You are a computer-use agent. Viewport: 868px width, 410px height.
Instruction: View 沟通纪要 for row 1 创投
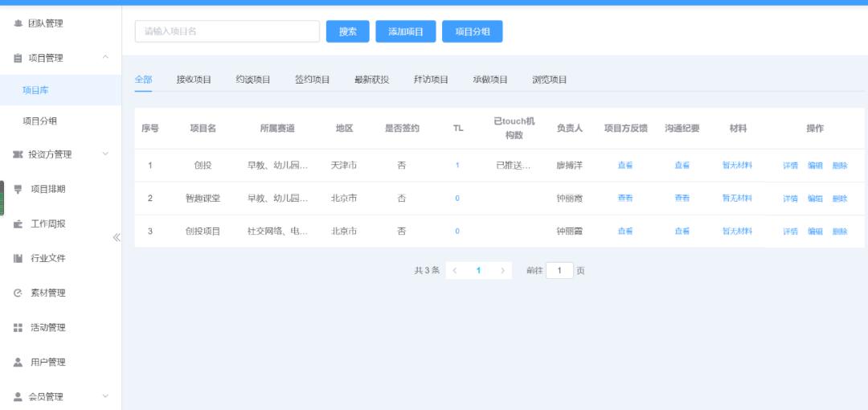coord(682,165)
